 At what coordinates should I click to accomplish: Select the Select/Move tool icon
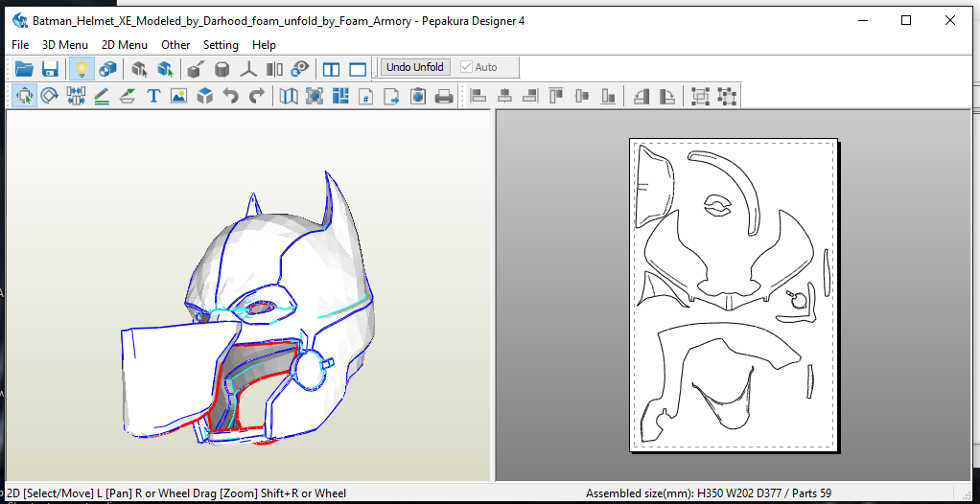24,96
